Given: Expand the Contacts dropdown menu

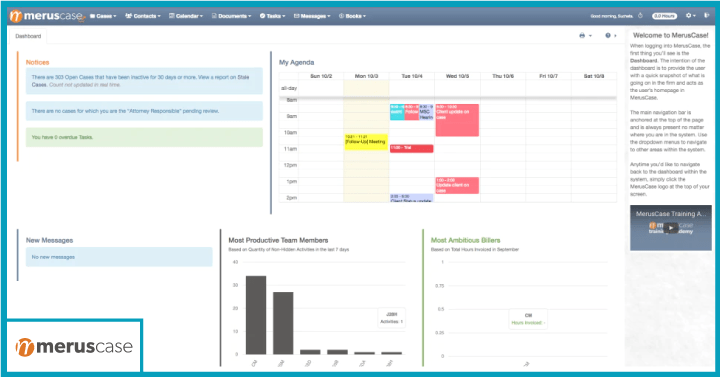Looking at the screenshot, I should coord(143,16).
